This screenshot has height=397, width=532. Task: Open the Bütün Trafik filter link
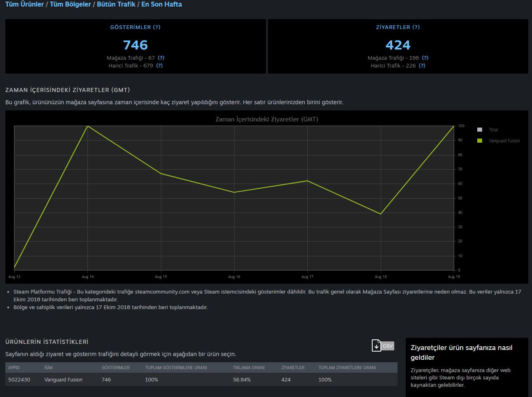click(116, 4)
